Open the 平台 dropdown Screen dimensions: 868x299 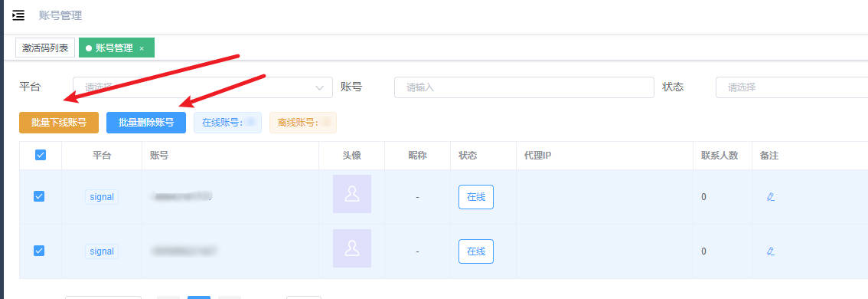203,87
